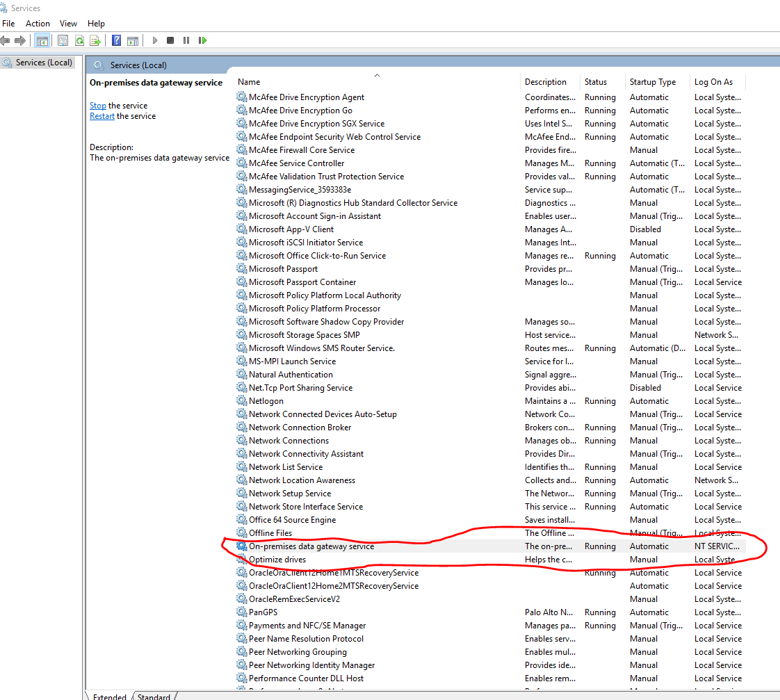Viewport: 780px width, 700px height.
Task: Click gear icon of McAfee Firewall Core Service
Action: [242, 149]
